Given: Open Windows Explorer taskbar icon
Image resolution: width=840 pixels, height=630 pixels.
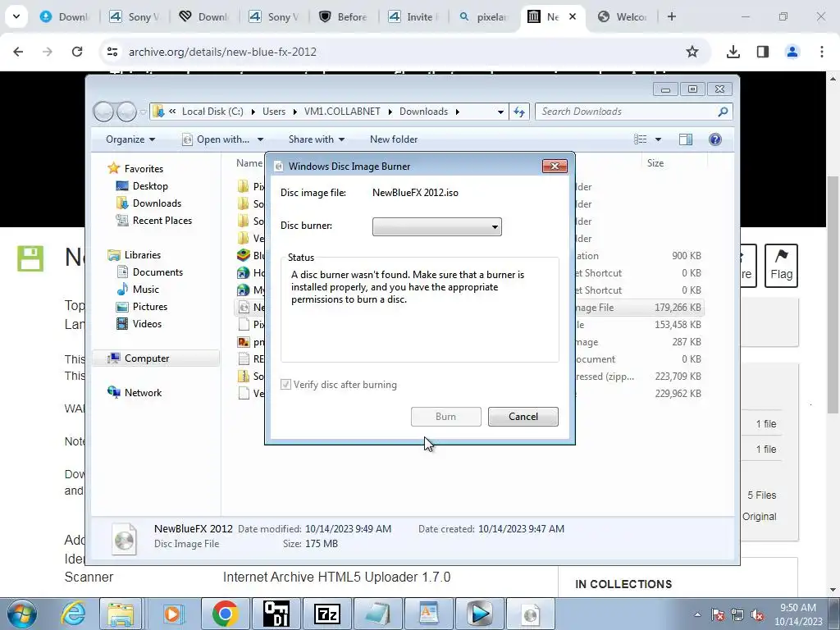Looking at the screenshot, I should tap(121, 614).
